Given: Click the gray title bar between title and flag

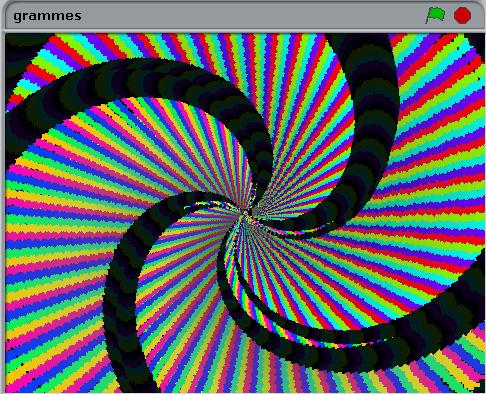Looking at the screenshot, I should (253, 16).
